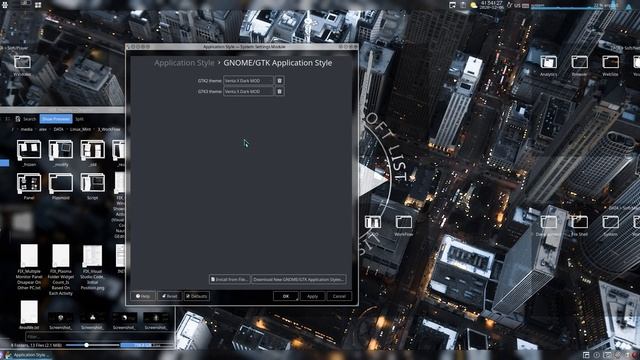The image size is (640, 360).
Task: Click the file manager Filter field
Action: pos(99,337)
